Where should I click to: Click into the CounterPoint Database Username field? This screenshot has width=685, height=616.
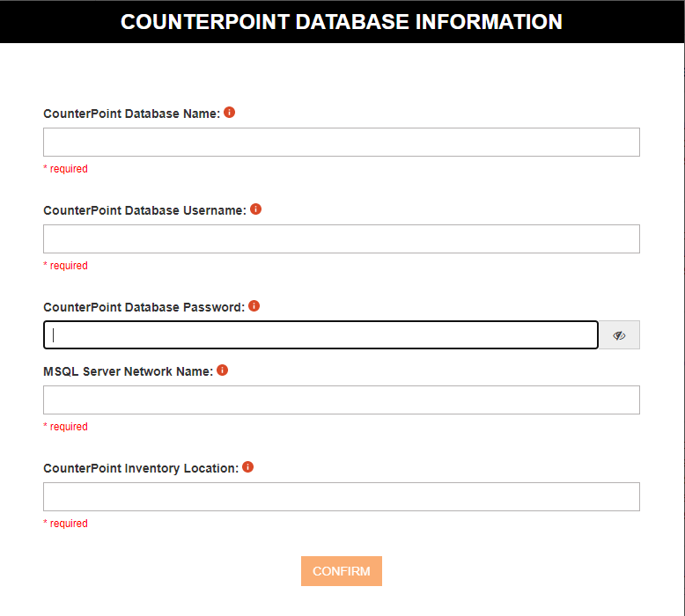pyautogui.click(x=342, y=238)
